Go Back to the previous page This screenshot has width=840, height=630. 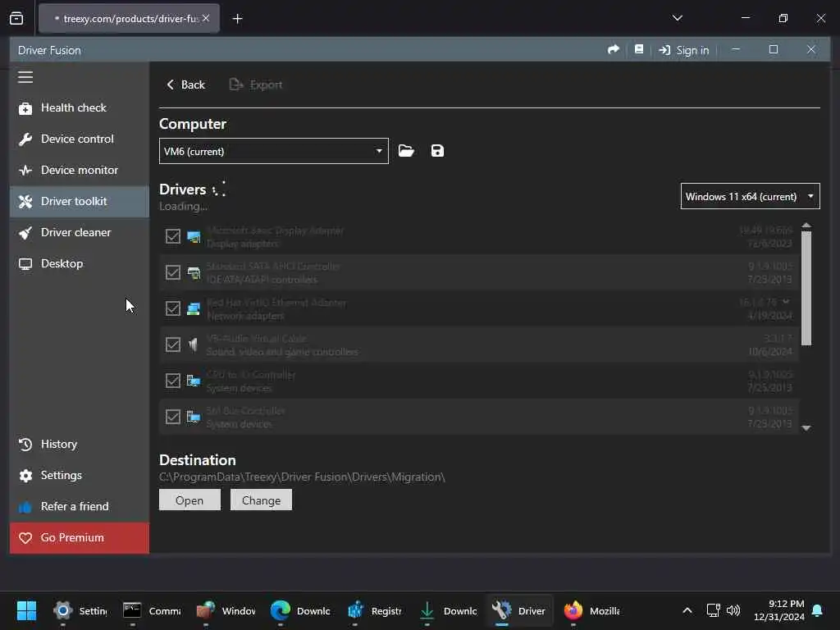pyautogui.click(x=185, y=84)
